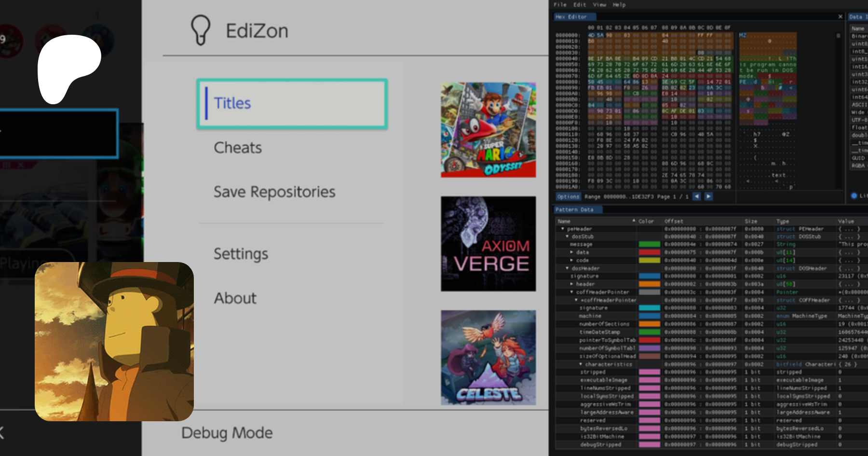This screenshot has height=456, width=868.
Task: Open the File menu
Action: (560, 5)
